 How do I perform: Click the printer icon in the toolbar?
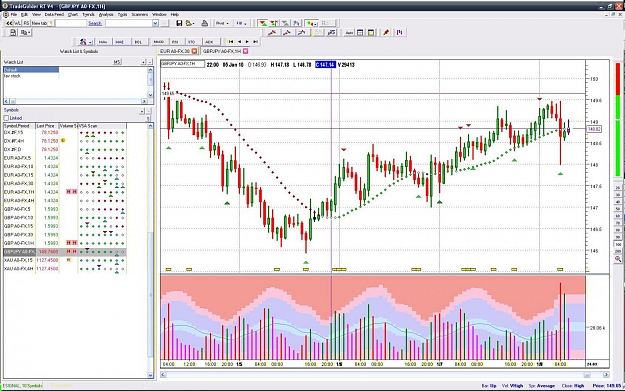204,23
